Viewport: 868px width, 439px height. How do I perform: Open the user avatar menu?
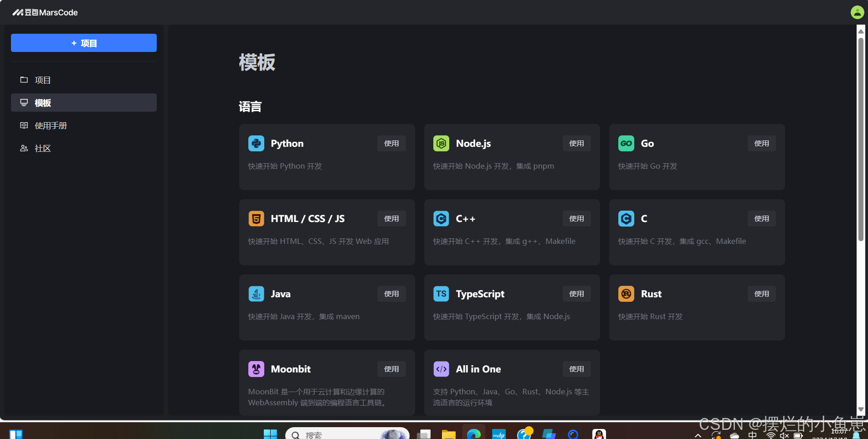pyautogui.click(x=857, y=12)
